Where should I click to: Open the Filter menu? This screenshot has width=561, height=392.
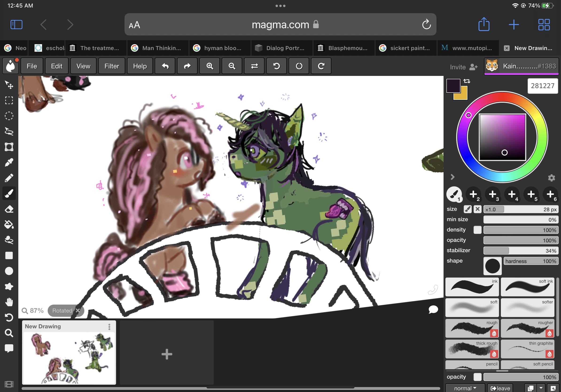point(112,66)
